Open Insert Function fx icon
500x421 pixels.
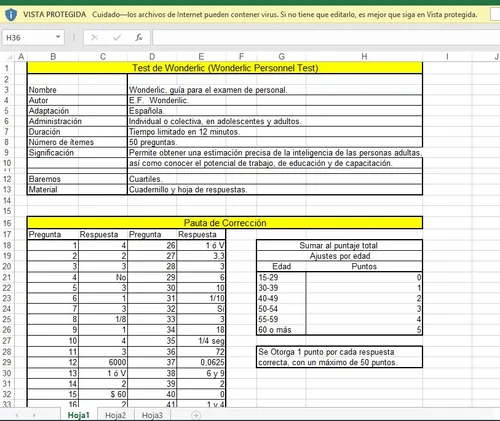pyautogui.click(x=139, y=37)
